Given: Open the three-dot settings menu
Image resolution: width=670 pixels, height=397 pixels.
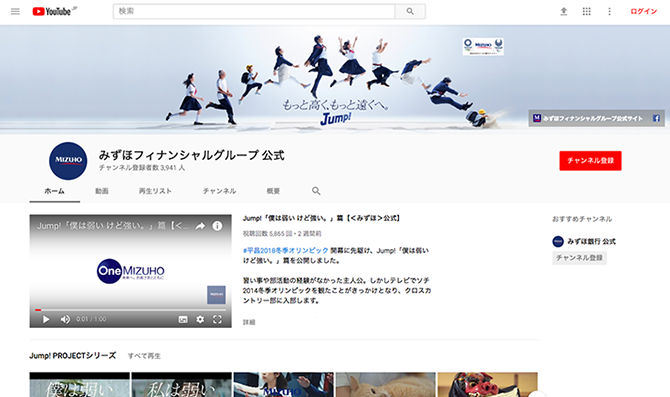Looking at the screenshot, I should tap(609, 12).
